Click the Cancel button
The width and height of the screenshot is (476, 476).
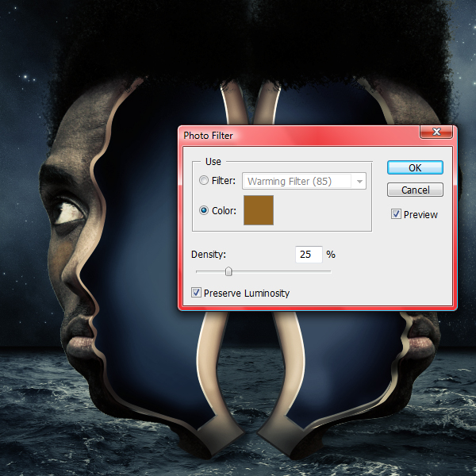click(415, 190)
